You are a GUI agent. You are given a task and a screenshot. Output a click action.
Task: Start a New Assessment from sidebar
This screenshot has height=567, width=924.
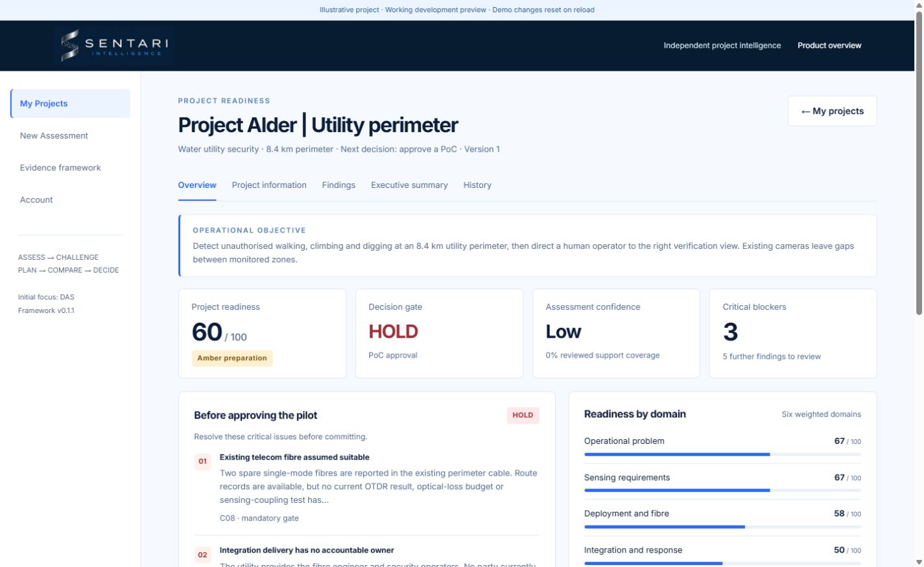(54, 135)
